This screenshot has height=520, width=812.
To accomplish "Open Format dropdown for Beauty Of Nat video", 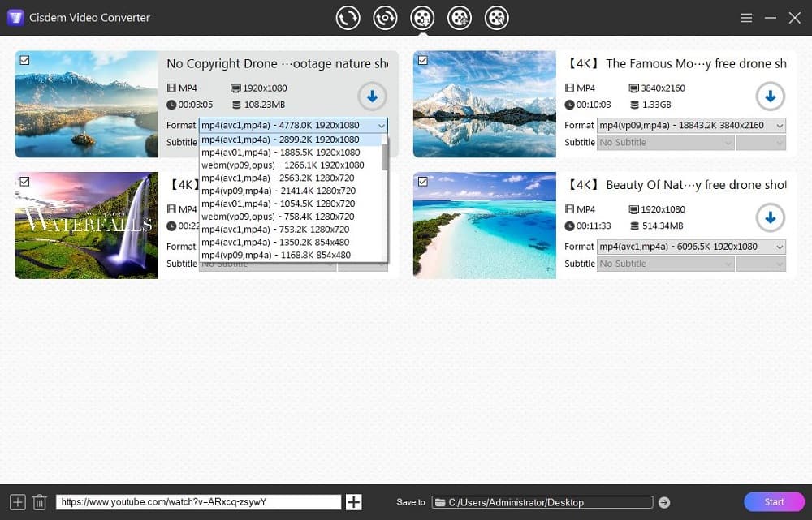I will click(691, 247).
